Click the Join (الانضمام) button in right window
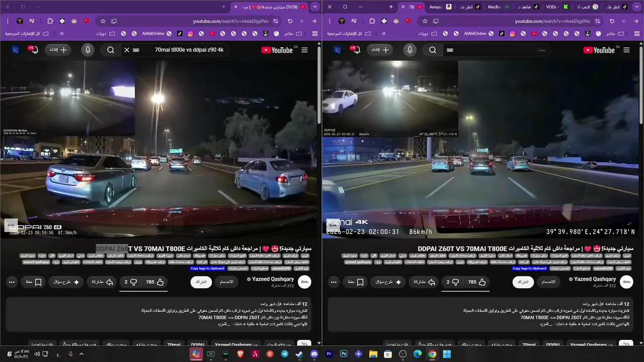The height and width of the screenshot is (362, 644). [x=548, y=282]
